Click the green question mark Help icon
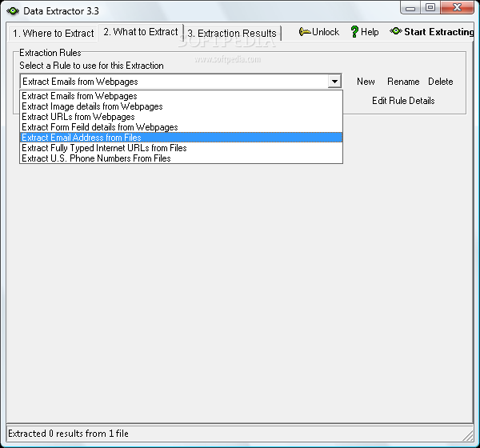Image resolution: width=480 pixels, height=448 pixels. 354,32
